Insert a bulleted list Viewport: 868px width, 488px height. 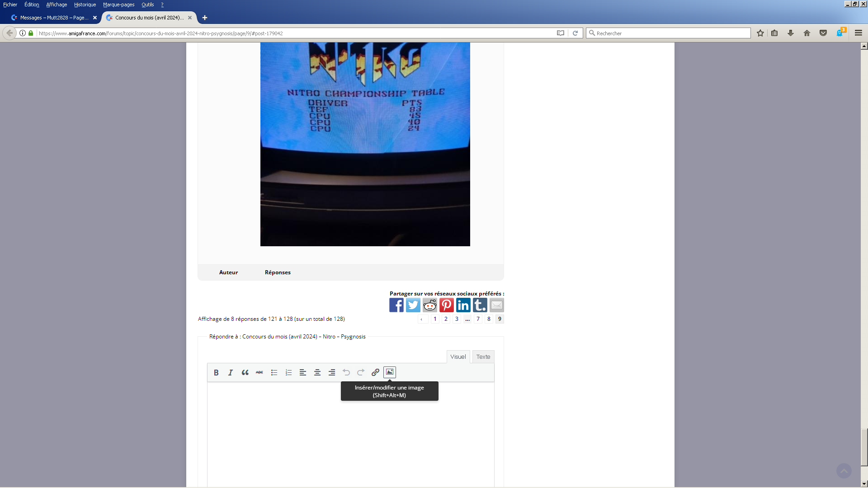click(274, 372)
